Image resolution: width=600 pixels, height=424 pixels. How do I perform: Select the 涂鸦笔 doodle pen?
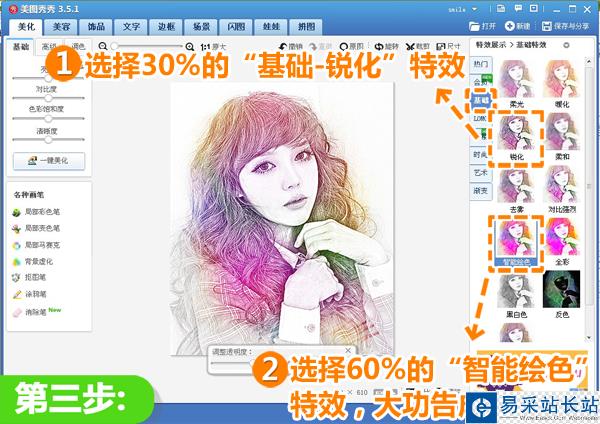[x=29, y=294]
